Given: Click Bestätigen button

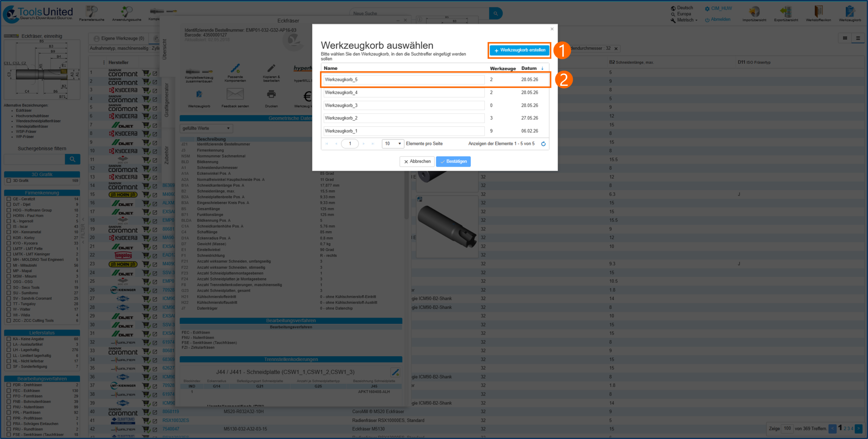Looking at the screenshot, I should pos(453,161).
